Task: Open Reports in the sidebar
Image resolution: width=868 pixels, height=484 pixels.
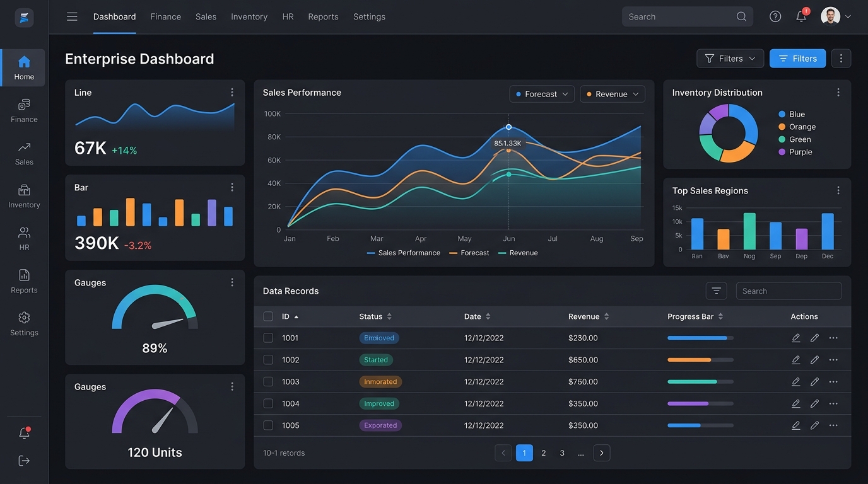Action: pyautogui.click(x=24, y=281)
